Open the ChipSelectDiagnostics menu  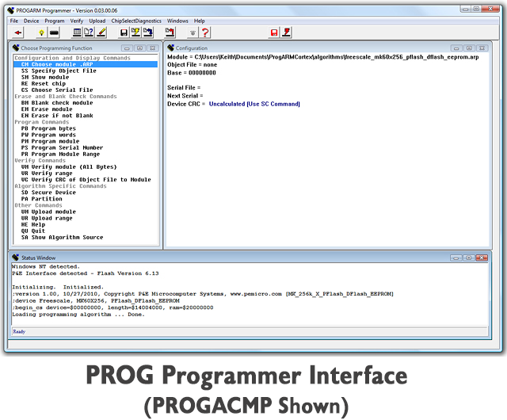coord(136,21)
